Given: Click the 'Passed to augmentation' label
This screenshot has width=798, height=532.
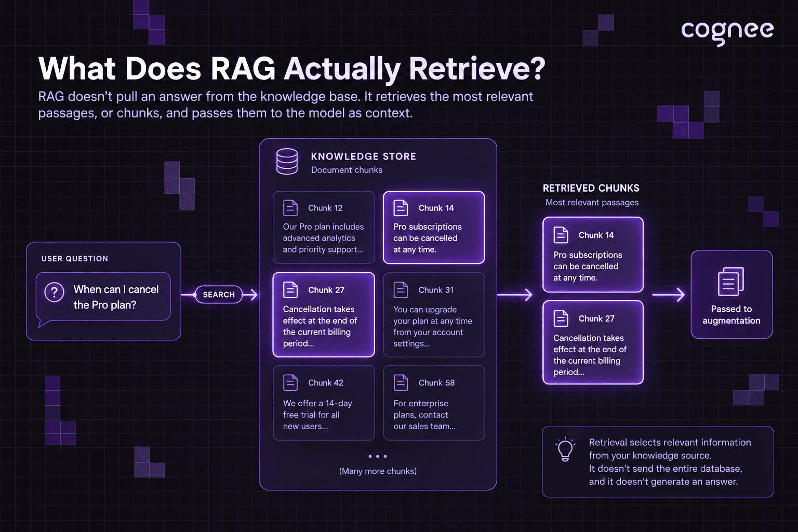Looking at the screenshot, I should (x=731, y=315).
